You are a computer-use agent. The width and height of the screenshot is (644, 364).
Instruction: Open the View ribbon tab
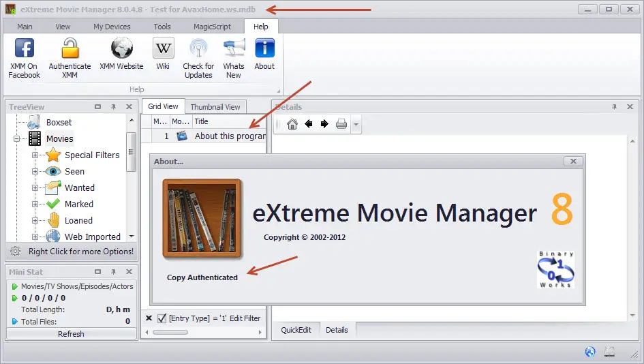tap(63, 27)
